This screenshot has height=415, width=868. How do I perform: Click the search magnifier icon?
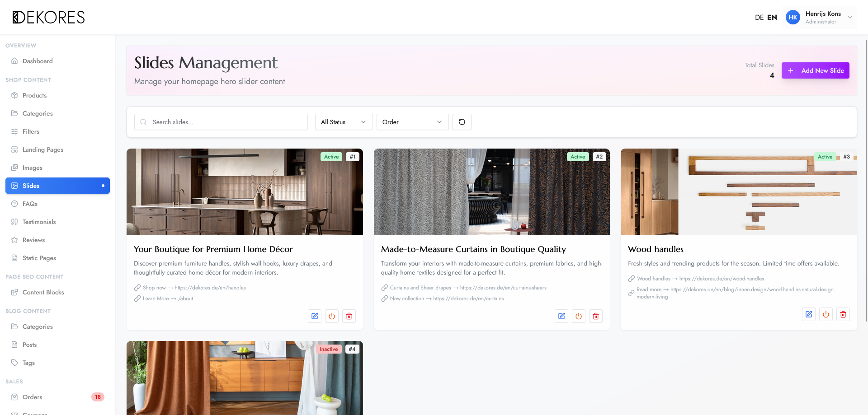143,122
